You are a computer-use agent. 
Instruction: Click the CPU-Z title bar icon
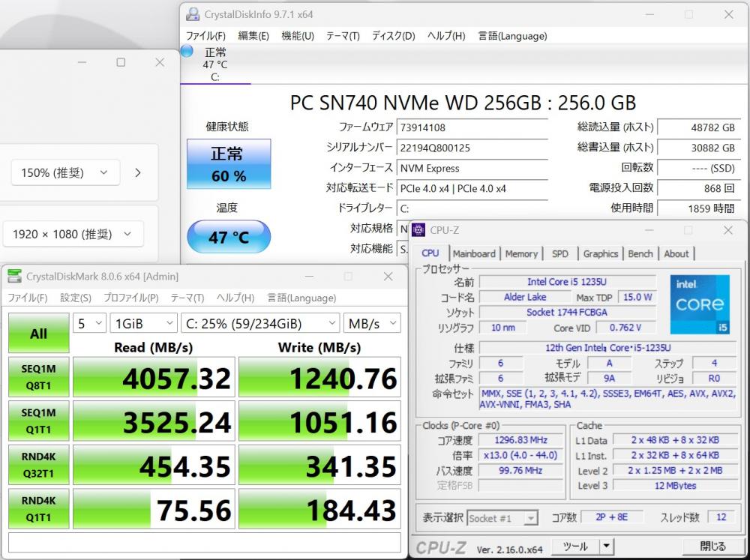418,230
